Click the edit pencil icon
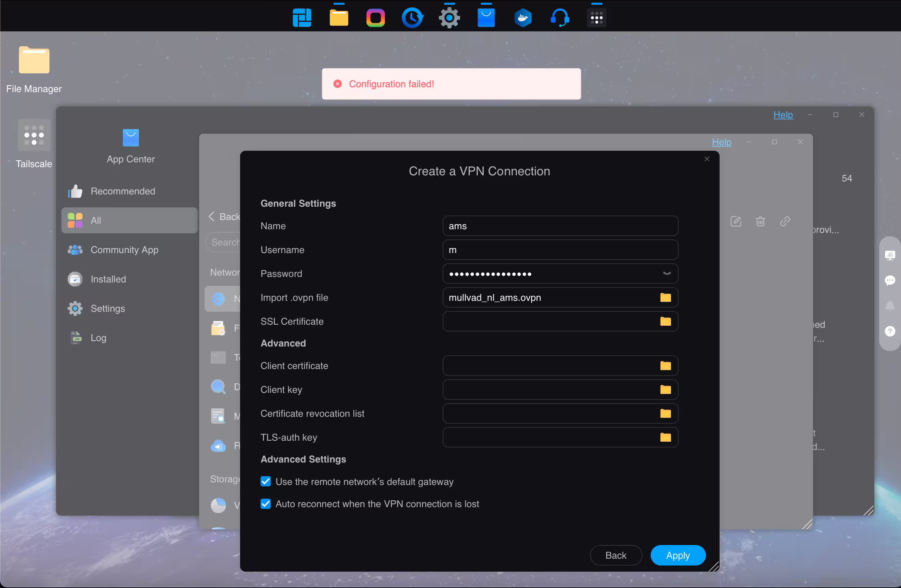 (736, 221)
